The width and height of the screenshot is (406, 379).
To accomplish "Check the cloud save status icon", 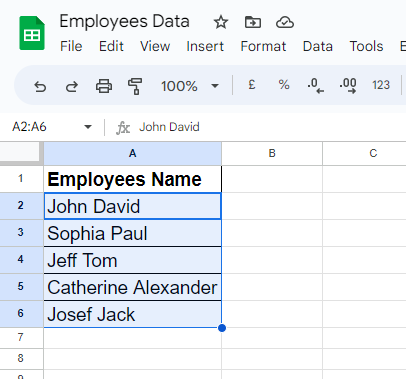I will click(285, 22).
